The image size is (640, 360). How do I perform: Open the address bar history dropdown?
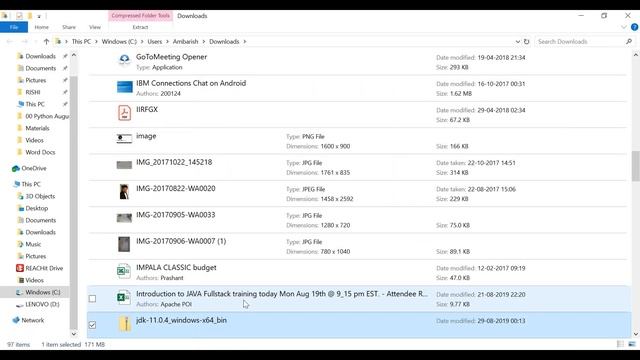pos(518,42)
